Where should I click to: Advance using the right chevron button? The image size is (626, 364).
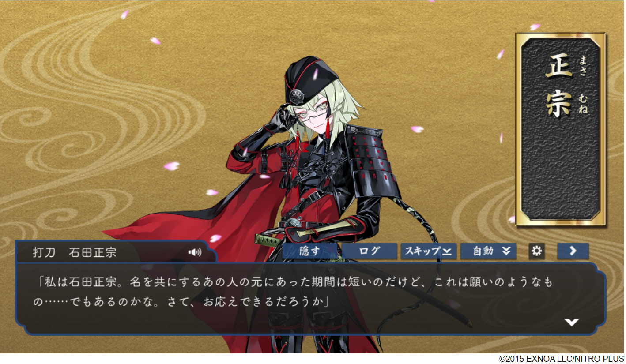573,251
